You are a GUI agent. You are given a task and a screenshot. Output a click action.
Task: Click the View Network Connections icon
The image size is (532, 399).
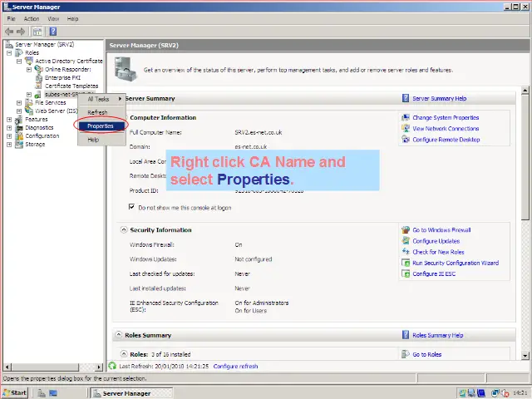pyautogui.click(x=406, y=129)
